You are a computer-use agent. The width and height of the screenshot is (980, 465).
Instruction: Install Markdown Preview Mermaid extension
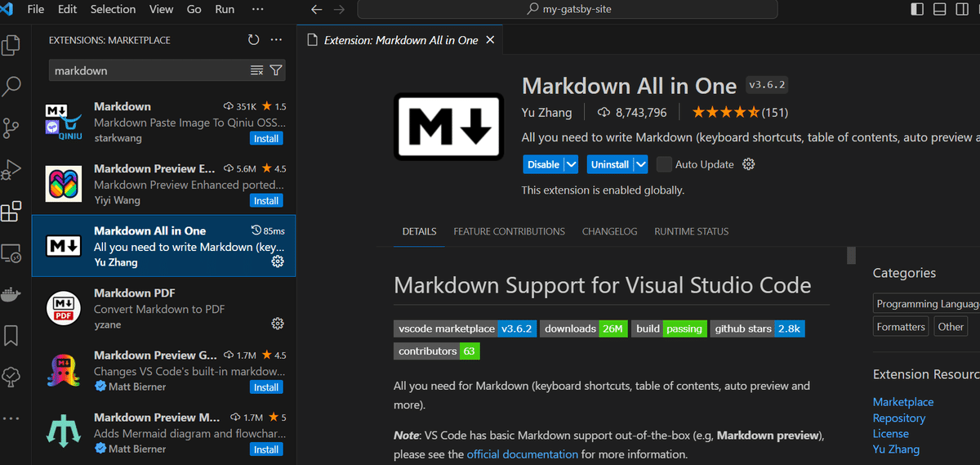point(266,449)
